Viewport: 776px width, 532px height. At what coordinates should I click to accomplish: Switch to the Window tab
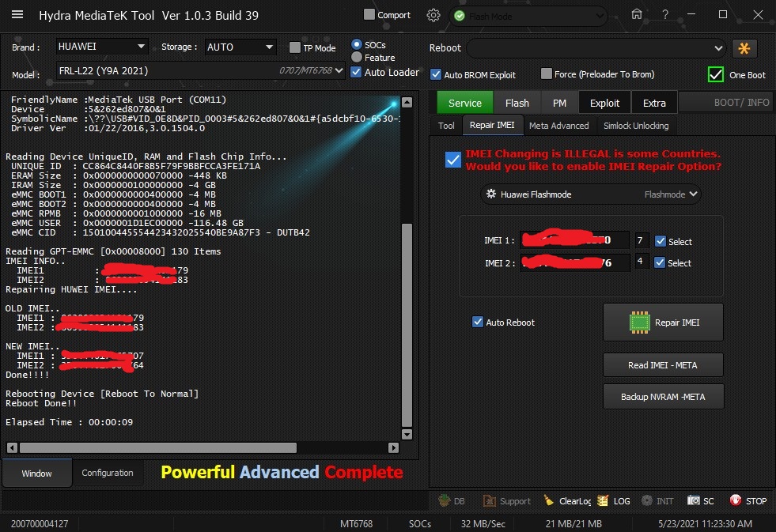point(36,474)
